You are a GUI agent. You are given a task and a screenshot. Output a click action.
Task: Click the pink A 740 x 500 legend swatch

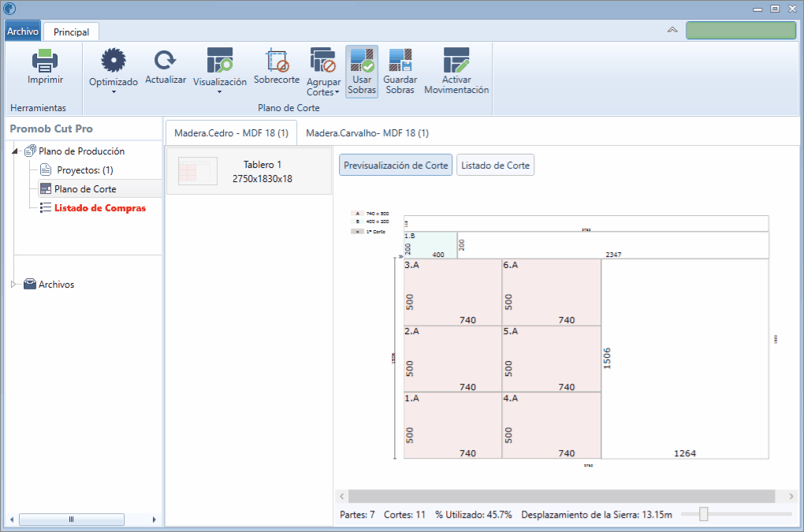point(357,214)
